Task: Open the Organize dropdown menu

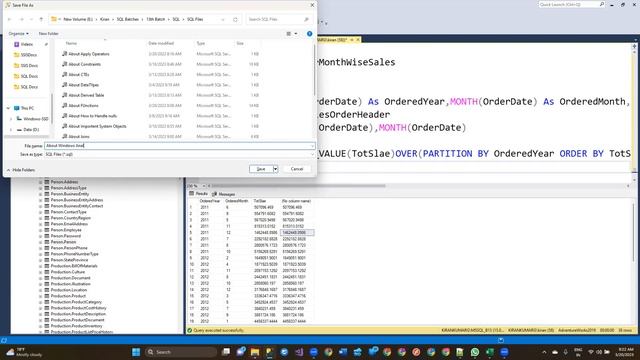Action: 18,33
